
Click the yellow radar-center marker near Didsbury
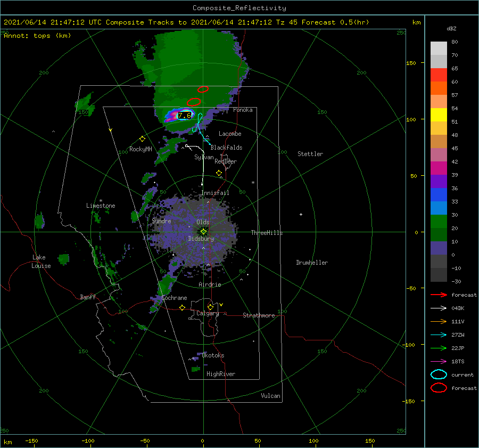click(203, 232)
